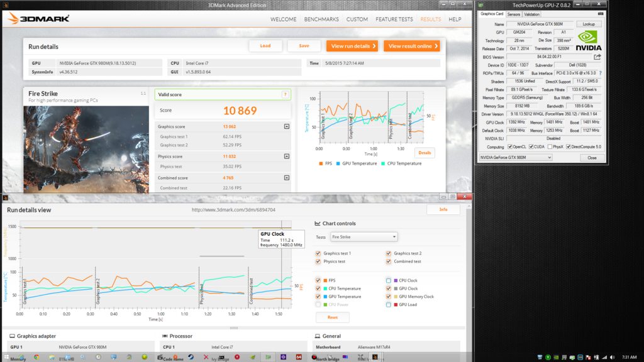Open Steam from the taskbar
644x362 pixels.
(x=191, y=357)
